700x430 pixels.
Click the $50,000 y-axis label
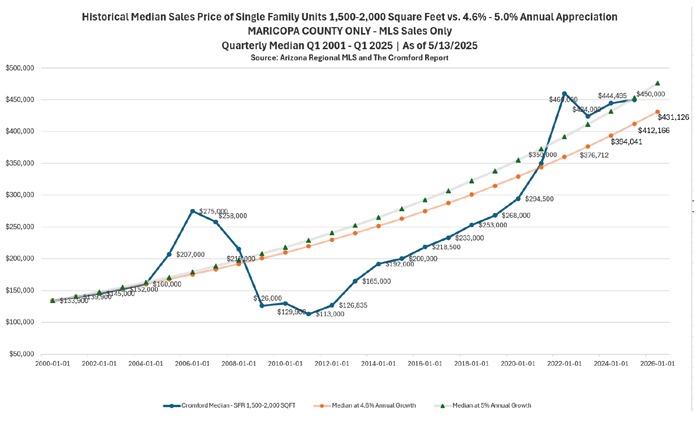tap(21, 354)
